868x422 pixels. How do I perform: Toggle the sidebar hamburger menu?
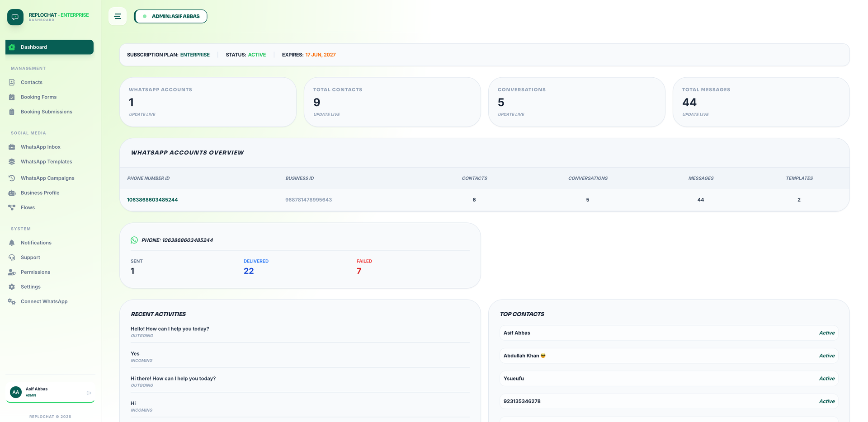pyautogui.click(x=118, y=16)
